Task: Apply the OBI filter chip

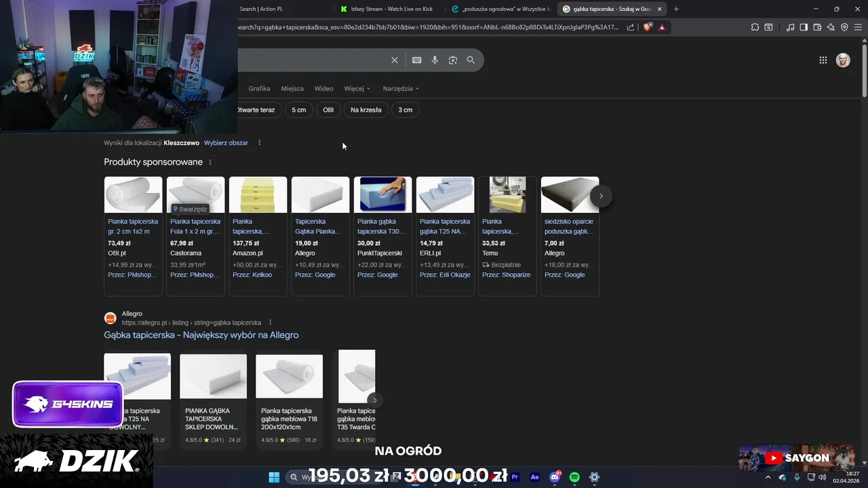Action: click(x=328, y=110)
